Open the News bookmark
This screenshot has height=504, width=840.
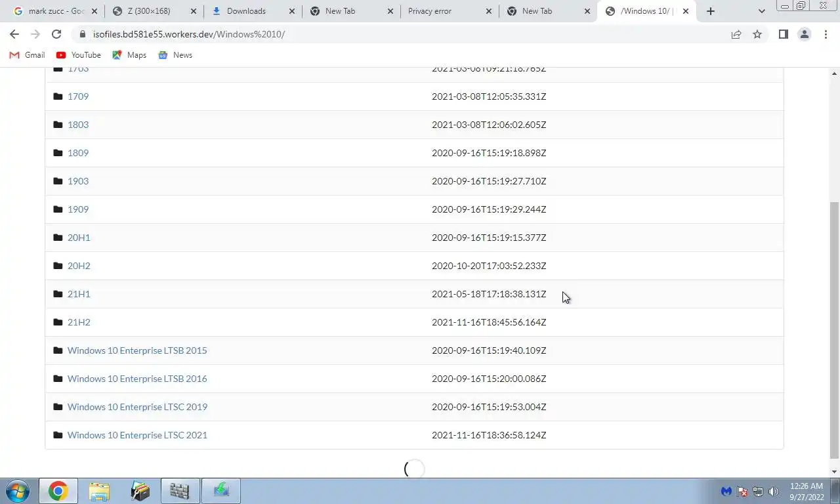[x=175, y=55]
